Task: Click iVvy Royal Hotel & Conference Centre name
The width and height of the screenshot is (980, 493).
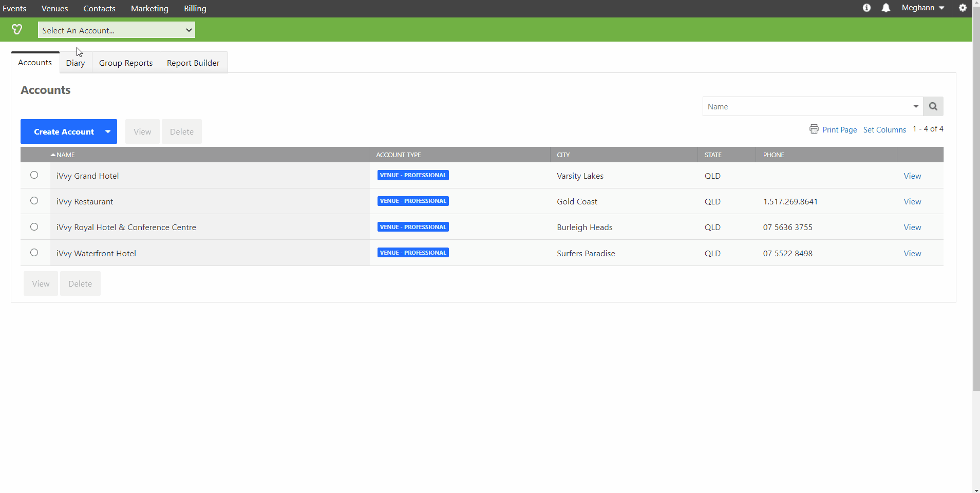Action: (126, 227)
